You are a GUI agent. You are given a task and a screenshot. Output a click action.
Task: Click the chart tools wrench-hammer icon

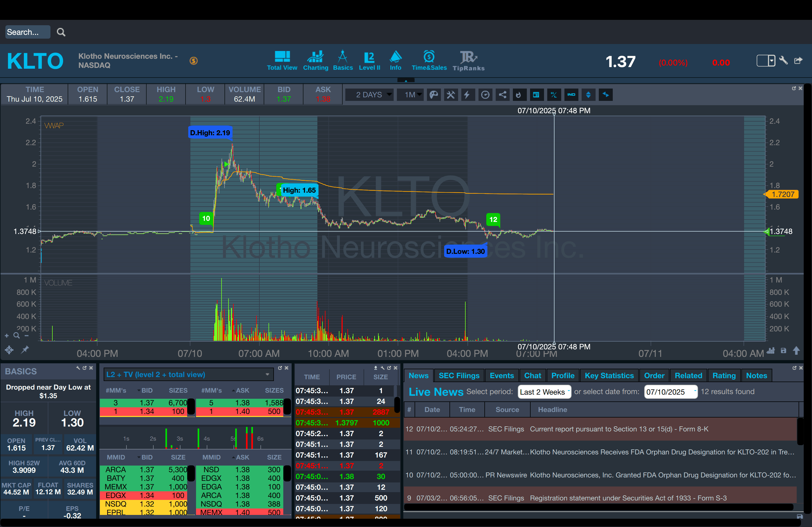tap(451, 95)
